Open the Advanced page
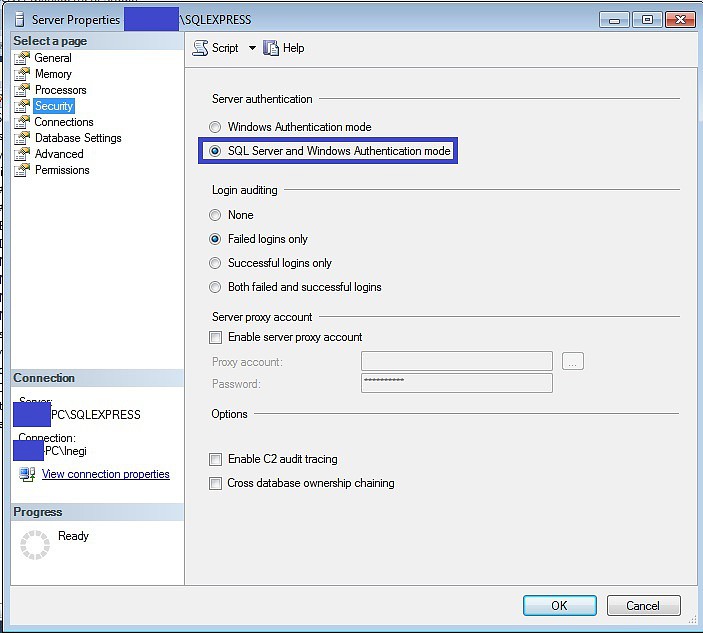 click(x=59, y=154)
